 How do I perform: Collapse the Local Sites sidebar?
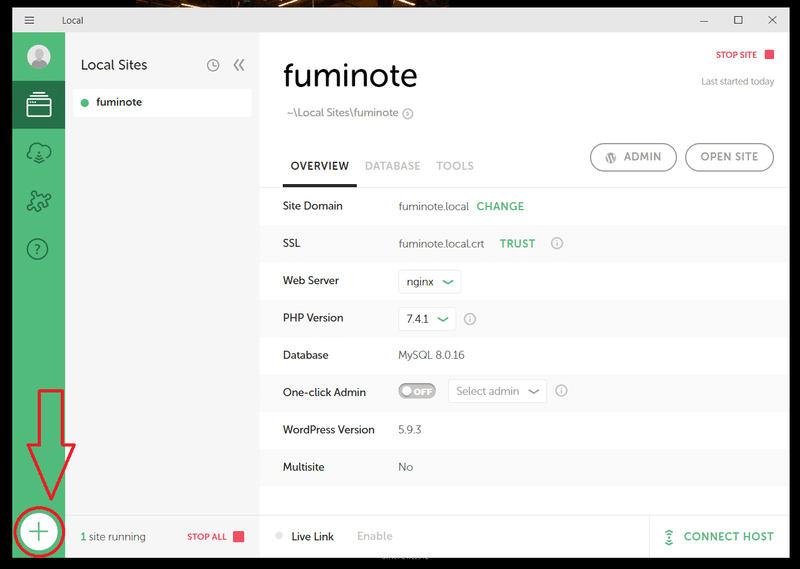239,65
